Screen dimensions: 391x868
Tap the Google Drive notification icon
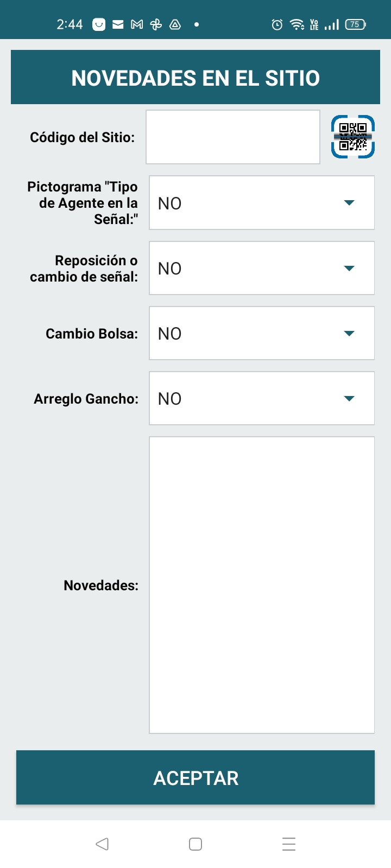175,24
